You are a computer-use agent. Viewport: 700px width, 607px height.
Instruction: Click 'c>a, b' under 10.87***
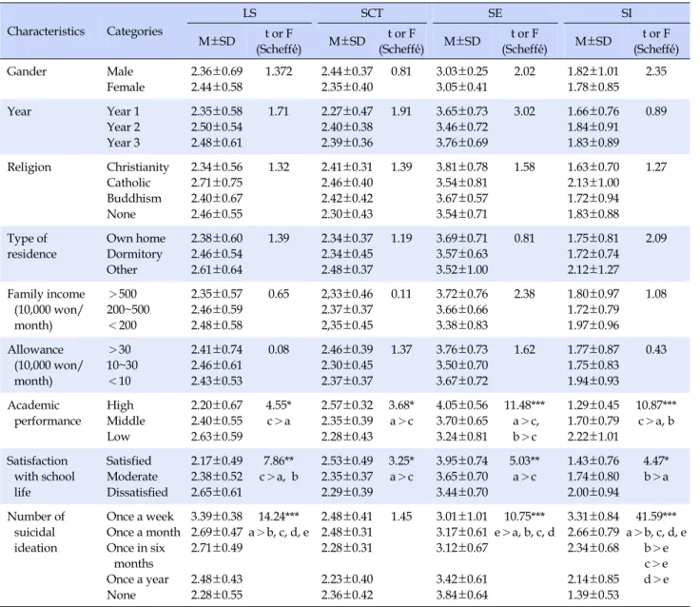[656, 421]
